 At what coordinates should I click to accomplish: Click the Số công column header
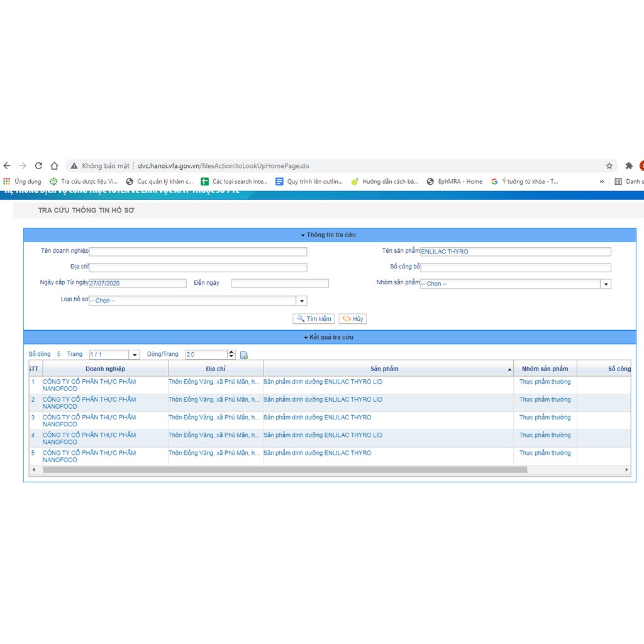coord(604,369)
